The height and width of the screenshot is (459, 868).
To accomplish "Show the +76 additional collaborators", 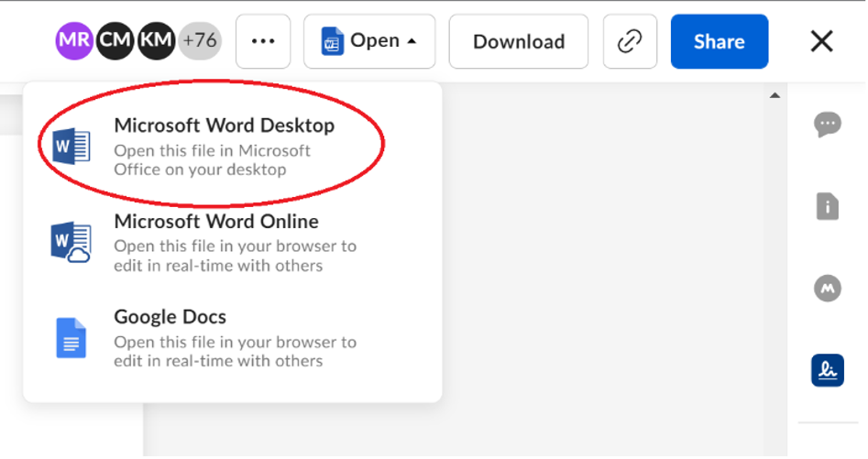I will point(200,40).
